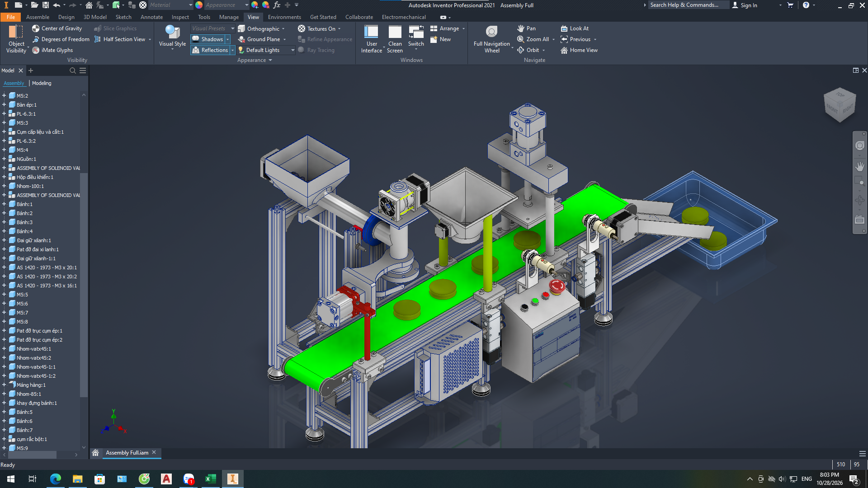Click the Look At tool
The image size is (868, 488).
coord(575,28)
